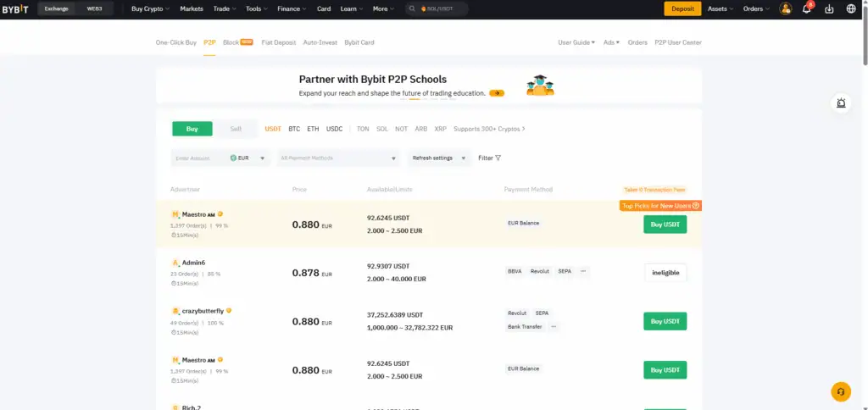The image size is (868, 410).
Task: Click the alarm alert icon on right edge
Action: pos(841,102)
